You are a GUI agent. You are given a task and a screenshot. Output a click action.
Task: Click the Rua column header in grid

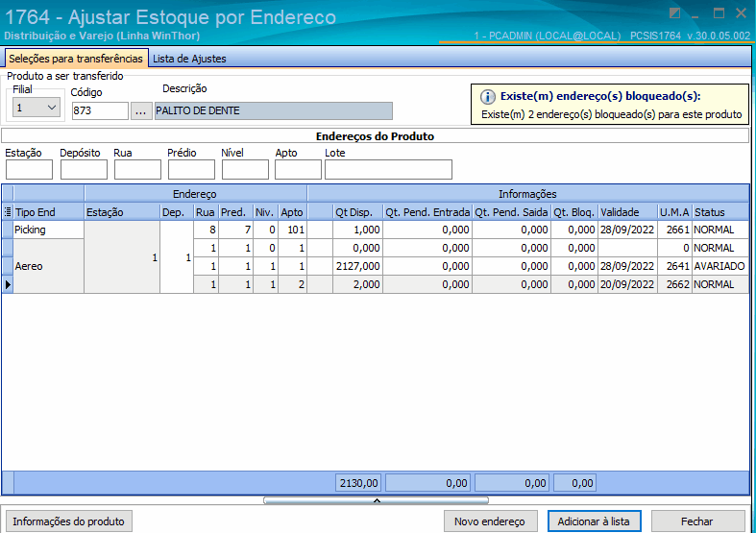[206, 212]
